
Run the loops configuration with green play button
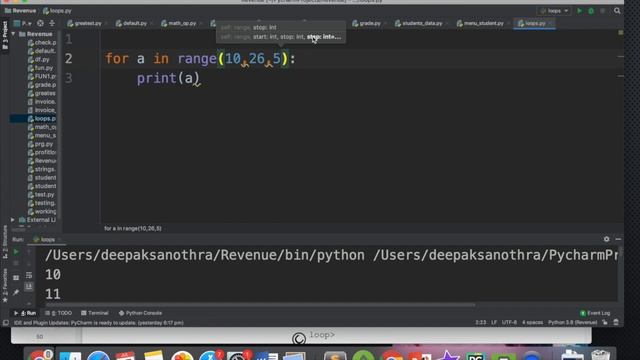tap(579, 11)
